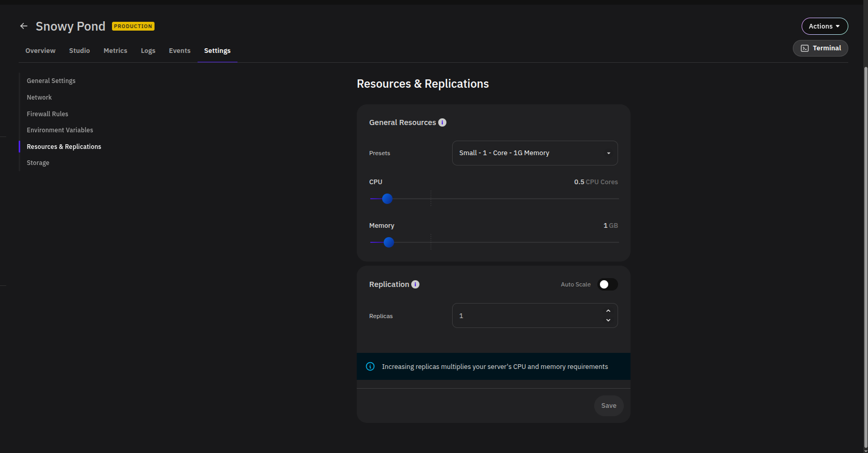Click the Save button

pos(609,406)
